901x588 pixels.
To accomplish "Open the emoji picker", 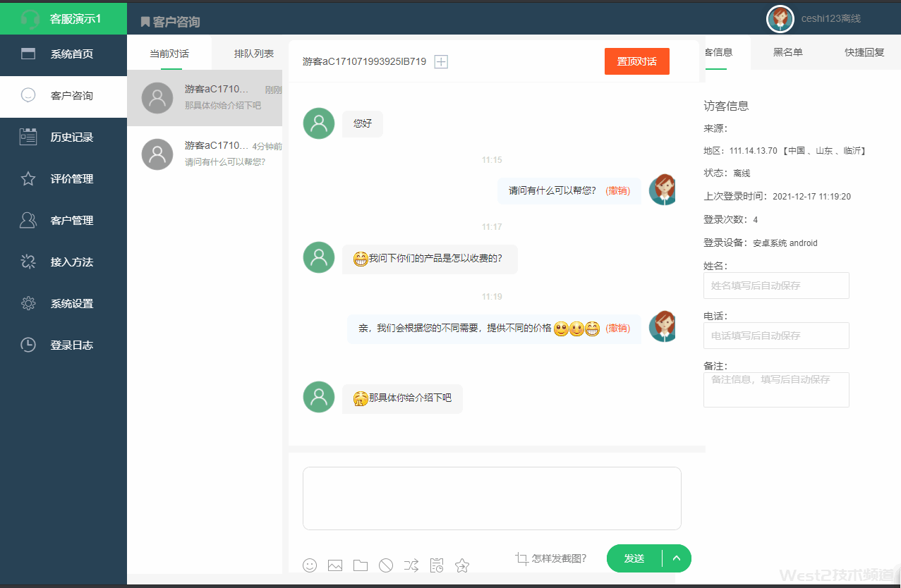I will tap(310, 565).
